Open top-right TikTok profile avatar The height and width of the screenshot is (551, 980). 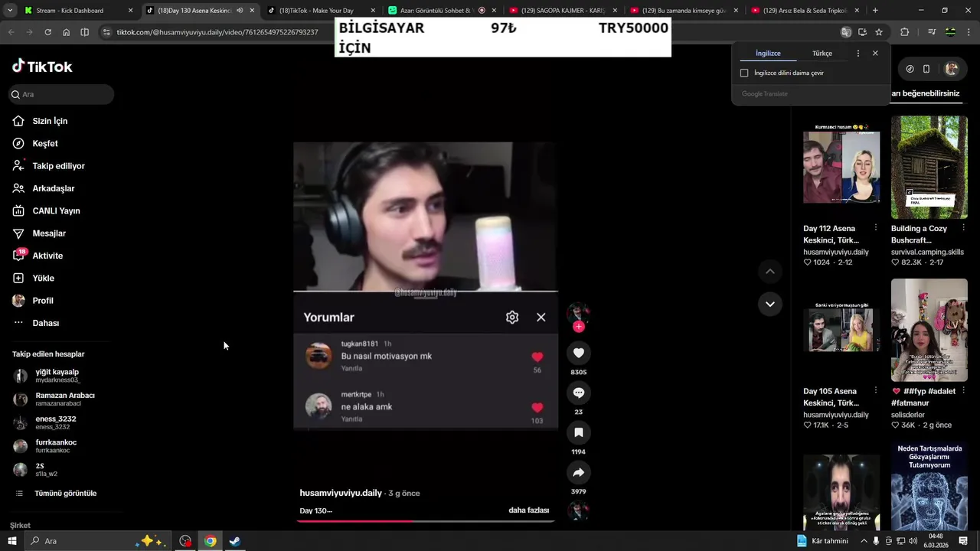pyautogui.click(x=952, y=69)
